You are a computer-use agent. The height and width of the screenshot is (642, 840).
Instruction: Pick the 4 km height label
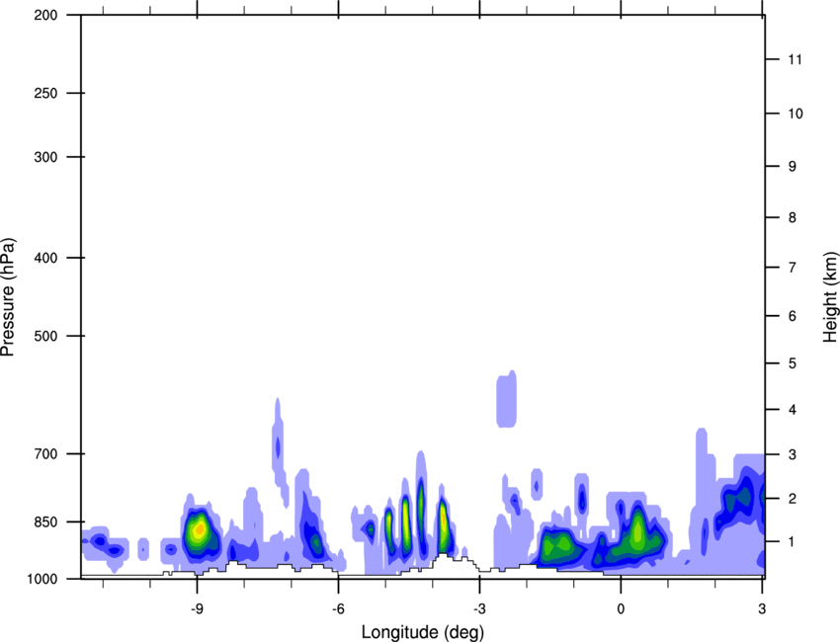[793, 410]
